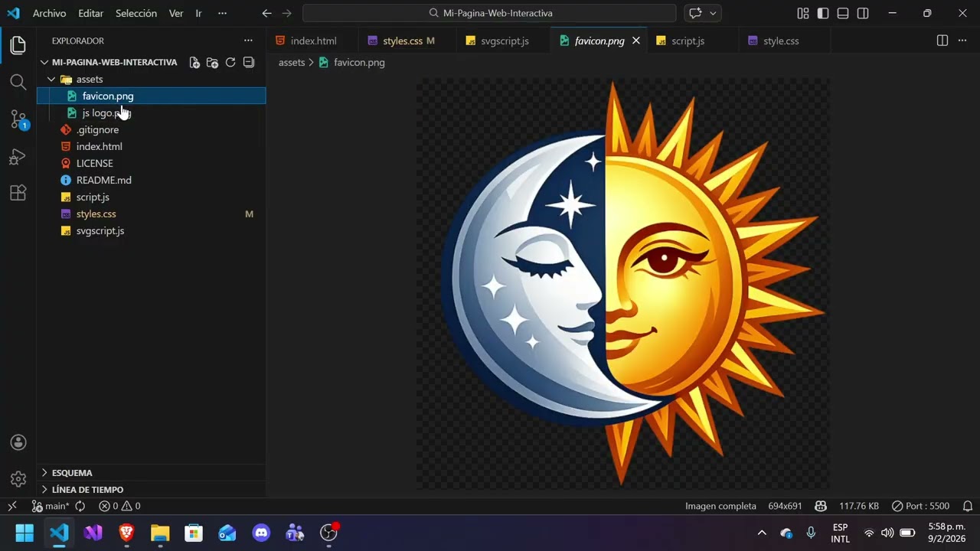Switch to the svgscript.js tab

click(x=503, y=41)
